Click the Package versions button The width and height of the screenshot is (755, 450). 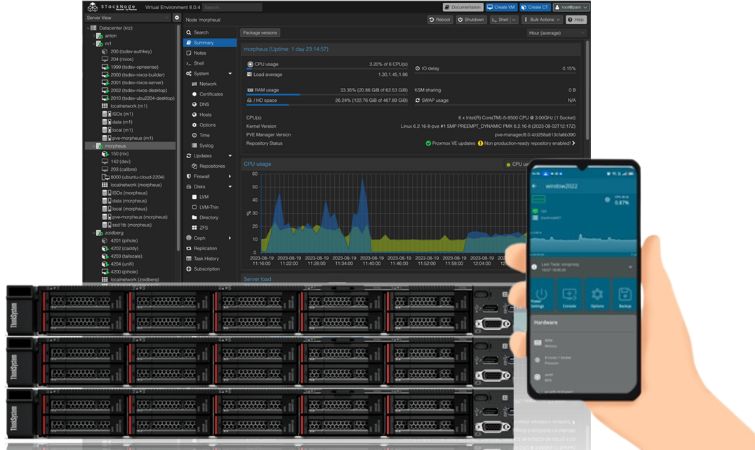tap(260, 32)
